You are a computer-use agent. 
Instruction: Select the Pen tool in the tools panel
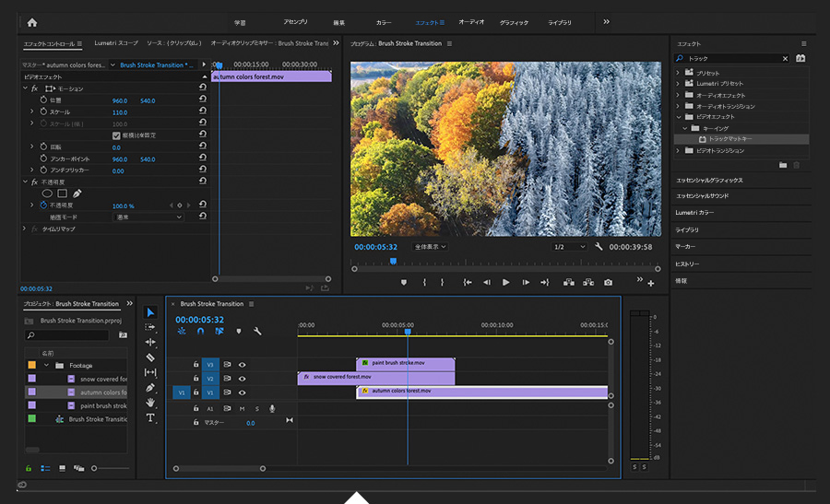coord(151,387)
